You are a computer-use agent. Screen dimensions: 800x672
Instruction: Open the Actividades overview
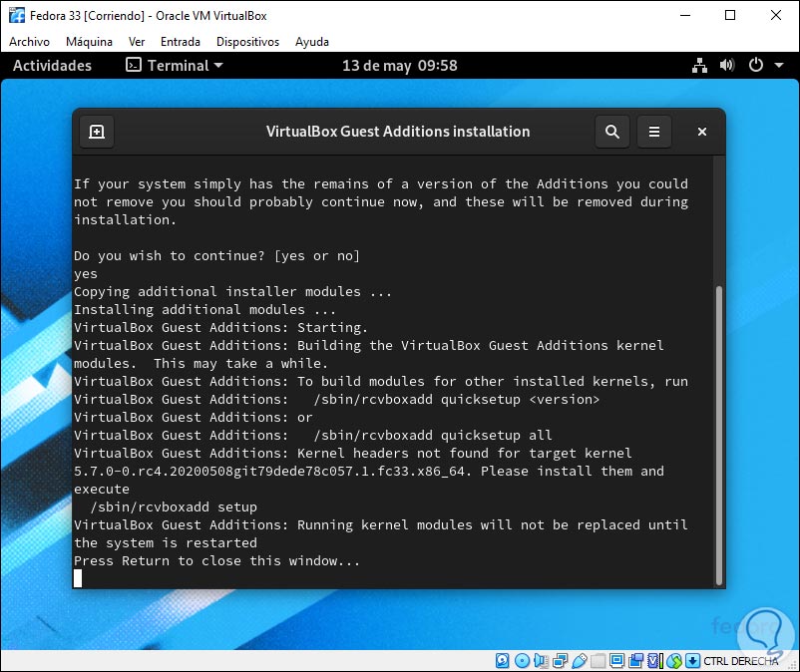(x=52, y=65)
